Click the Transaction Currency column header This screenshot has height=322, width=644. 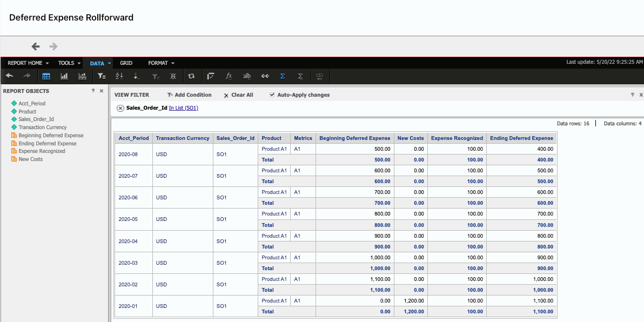click(183, 138)
